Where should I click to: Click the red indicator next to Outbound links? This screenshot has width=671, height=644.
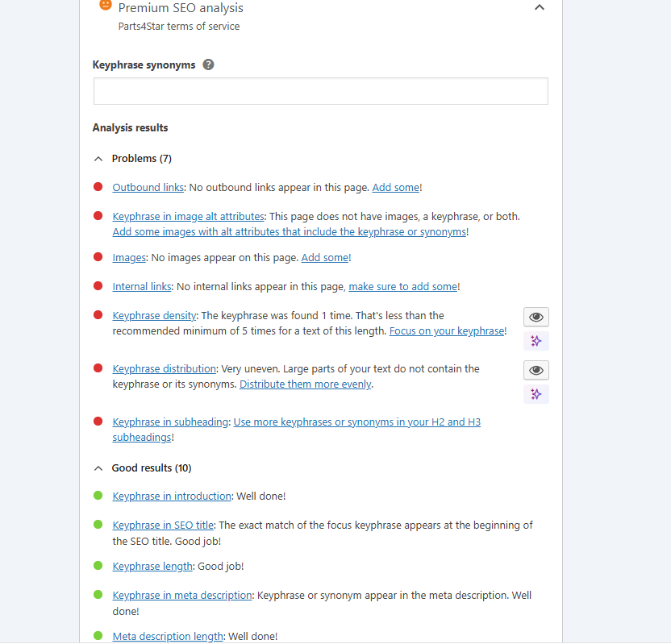tap(98, 186)
